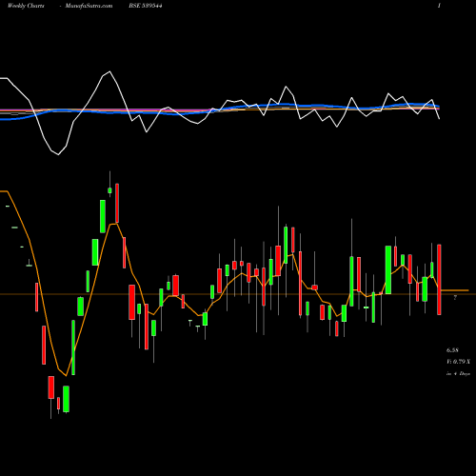This screenshot has width=476, height=476.
Task: Click the axis label 7 by the horizontal line
Action: point(455,298)
